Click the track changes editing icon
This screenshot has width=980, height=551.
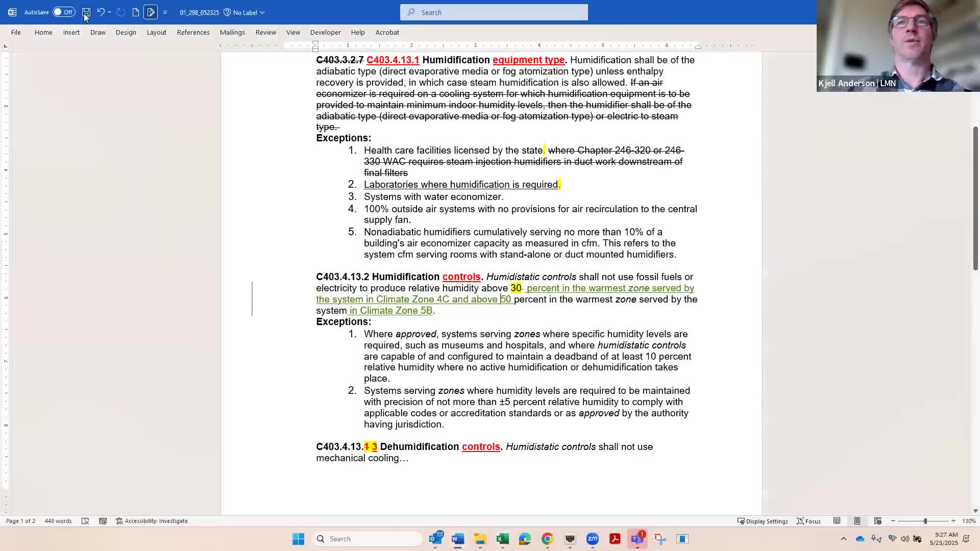(x=151, y=12)
